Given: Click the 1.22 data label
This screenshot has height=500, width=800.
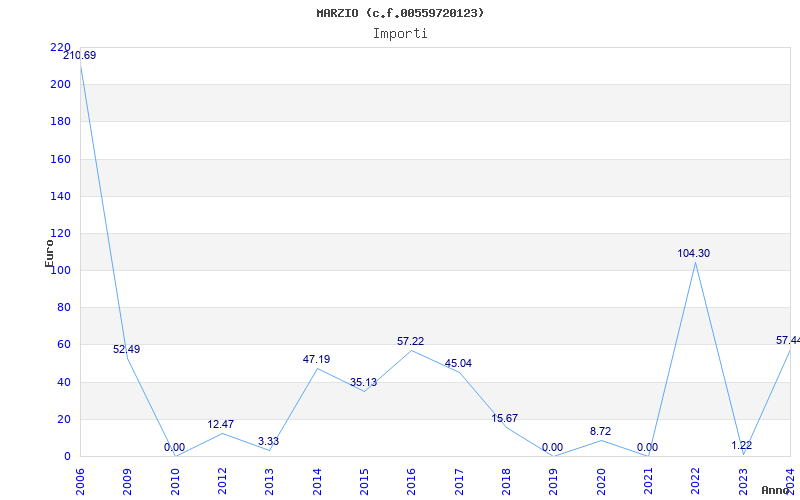Looking at the screenshot, I should click(741, 445).
